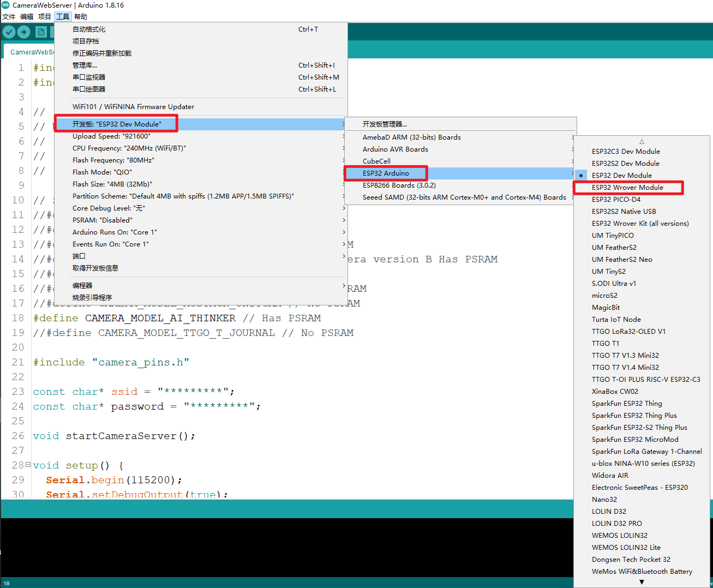The height and width of the screenshot is (588, 713).
Task: Expand Events Run On "Core 1" submenu
Action: 201,244
